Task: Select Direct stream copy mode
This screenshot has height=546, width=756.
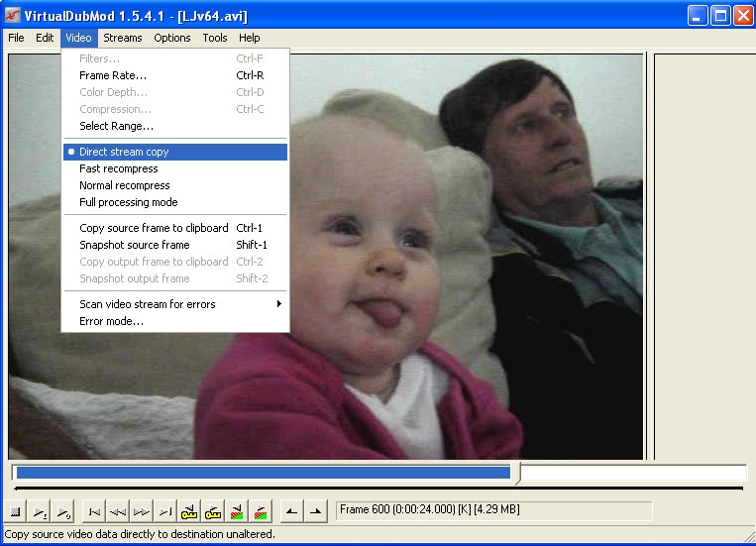Action: (x=175, y=152)
